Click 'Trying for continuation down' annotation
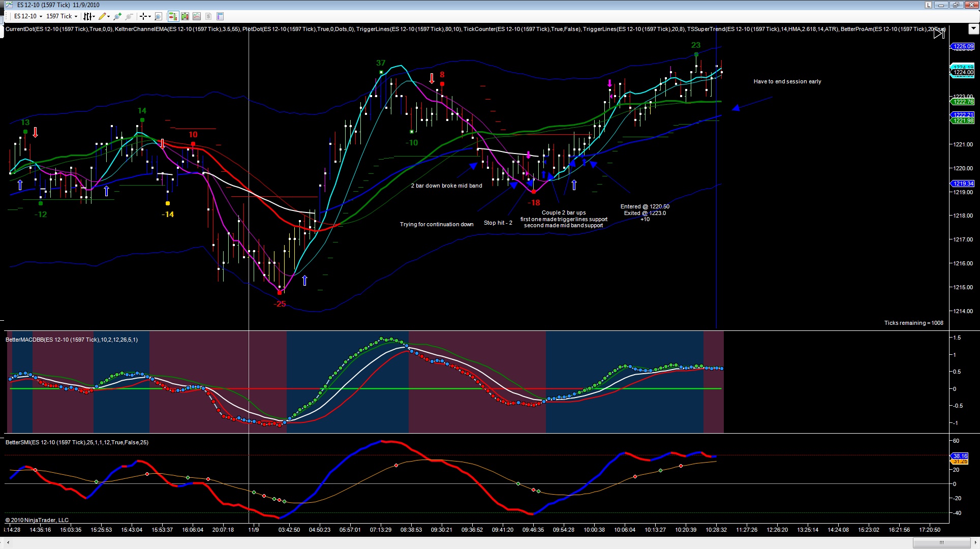The width and height of the screenshot is (980, 549). [436, 224]
